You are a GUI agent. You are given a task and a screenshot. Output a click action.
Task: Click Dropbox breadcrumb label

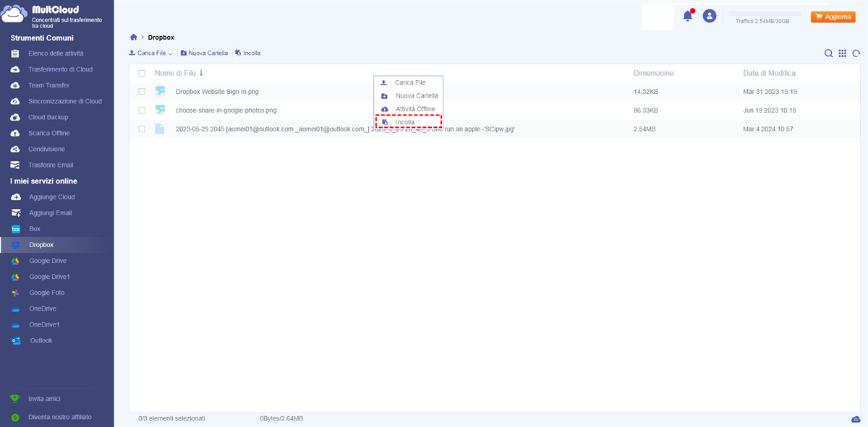[x=161, y=37]
